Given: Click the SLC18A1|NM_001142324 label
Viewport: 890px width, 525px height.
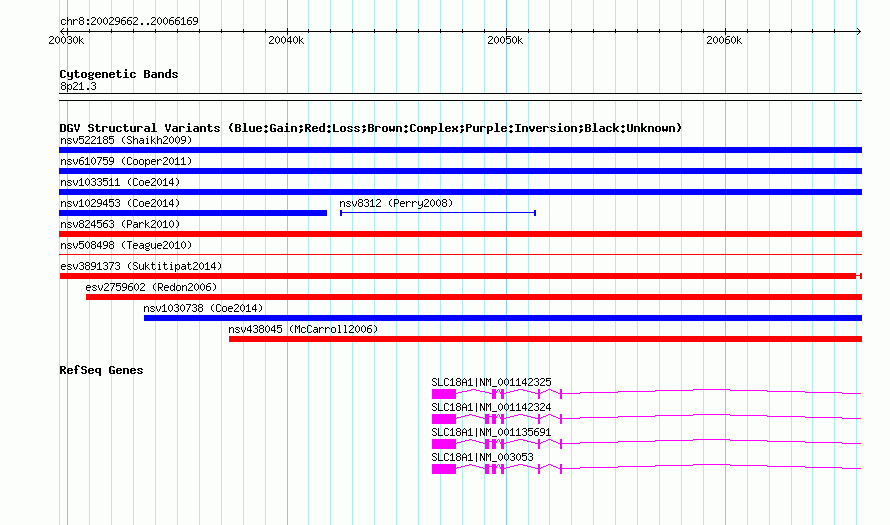Looking at the screenshot, I should (x=491, y=408).
